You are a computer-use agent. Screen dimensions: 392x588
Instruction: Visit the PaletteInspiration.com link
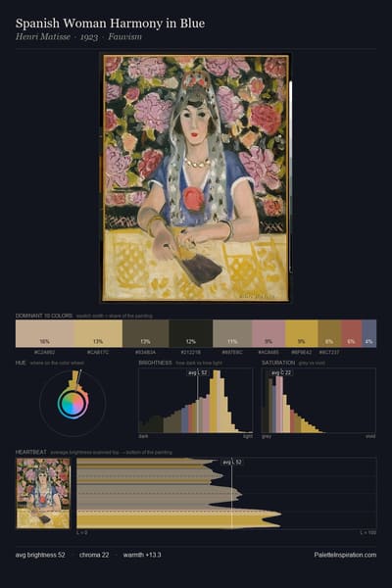click(x=345, y=555)
